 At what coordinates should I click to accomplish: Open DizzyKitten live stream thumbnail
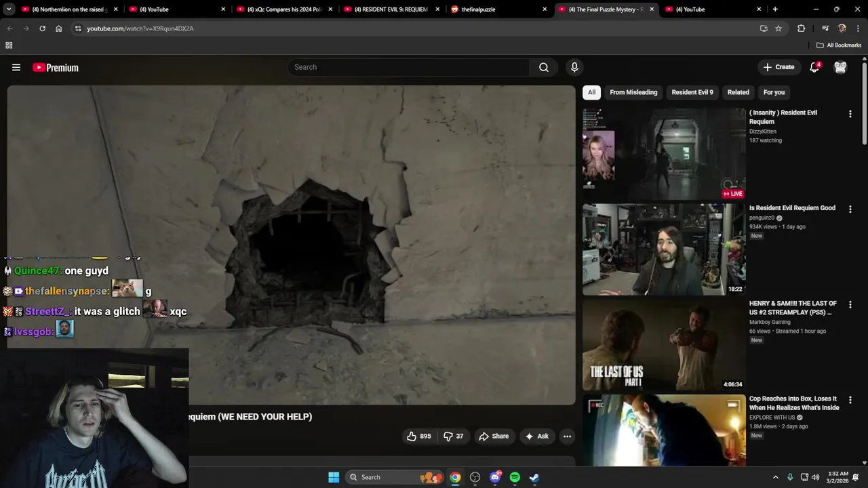[664, 154]
